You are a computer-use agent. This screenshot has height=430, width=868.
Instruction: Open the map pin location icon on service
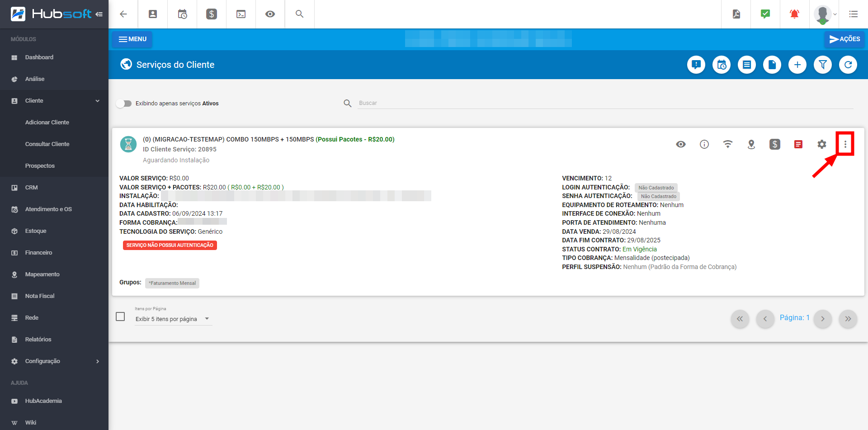(x=751, y=144)
